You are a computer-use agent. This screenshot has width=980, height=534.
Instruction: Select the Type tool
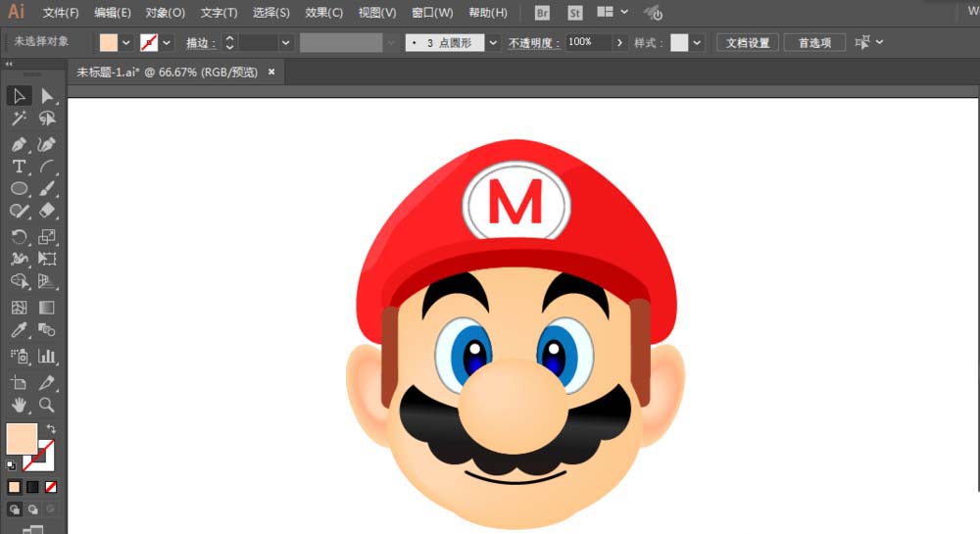(19, 167)
